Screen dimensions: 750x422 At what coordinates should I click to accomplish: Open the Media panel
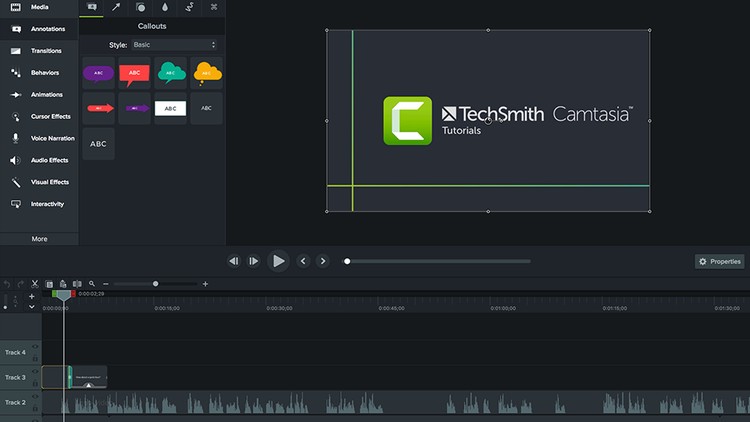point(39,7)
